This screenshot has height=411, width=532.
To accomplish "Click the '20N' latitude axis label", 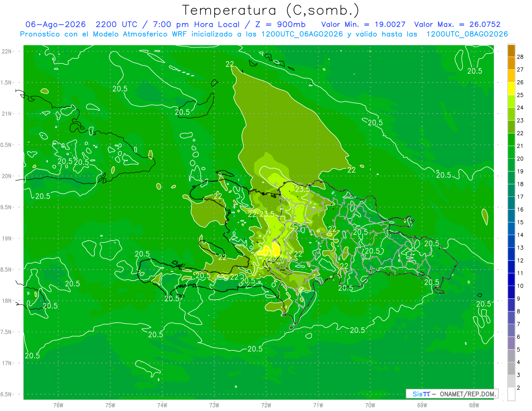I will (7, 176).
